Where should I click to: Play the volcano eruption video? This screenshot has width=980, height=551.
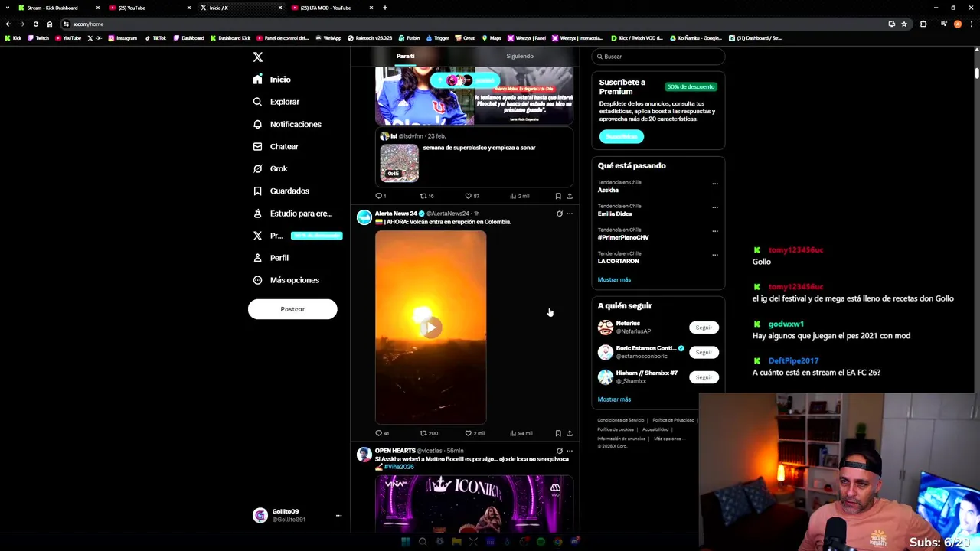pos(430,328)
